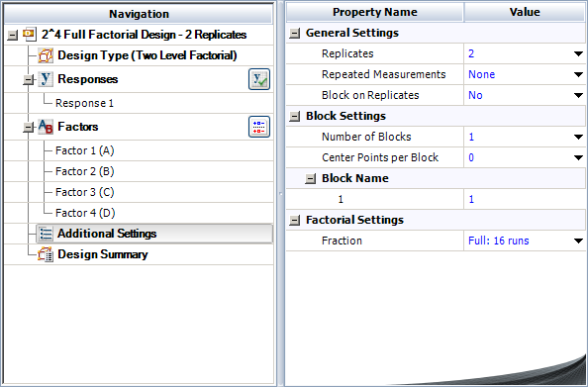
Task: Open the response validation button beside Responses
Action: [x=259, y=79]
